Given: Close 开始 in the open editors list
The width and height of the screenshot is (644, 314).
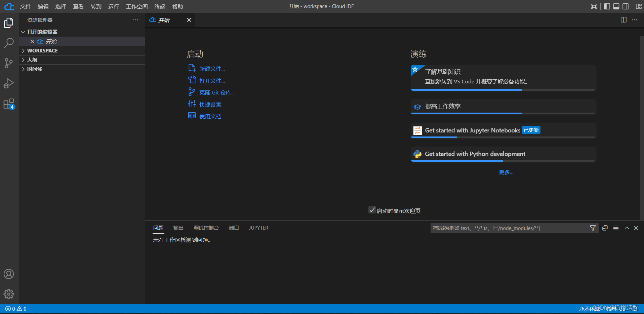Looking at the screenshot, I should click(32, 41).
